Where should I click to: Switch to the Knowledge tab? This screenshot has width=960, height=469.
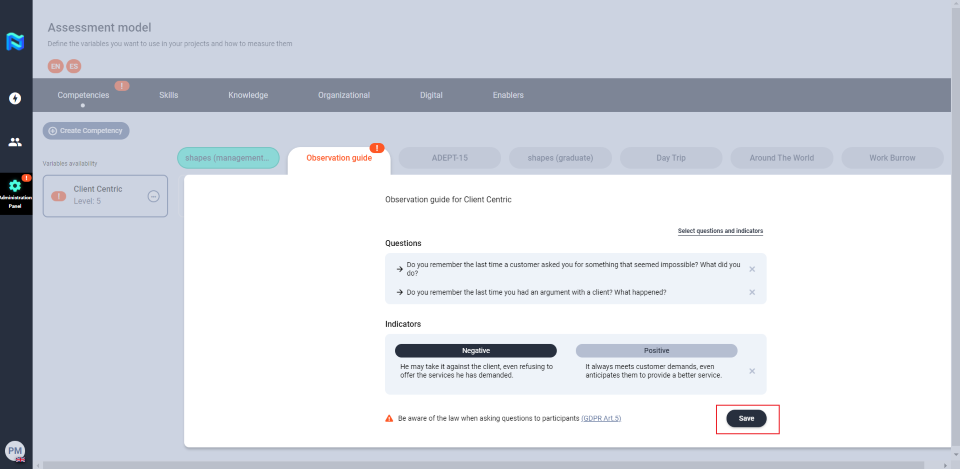[x=248, y=95]
